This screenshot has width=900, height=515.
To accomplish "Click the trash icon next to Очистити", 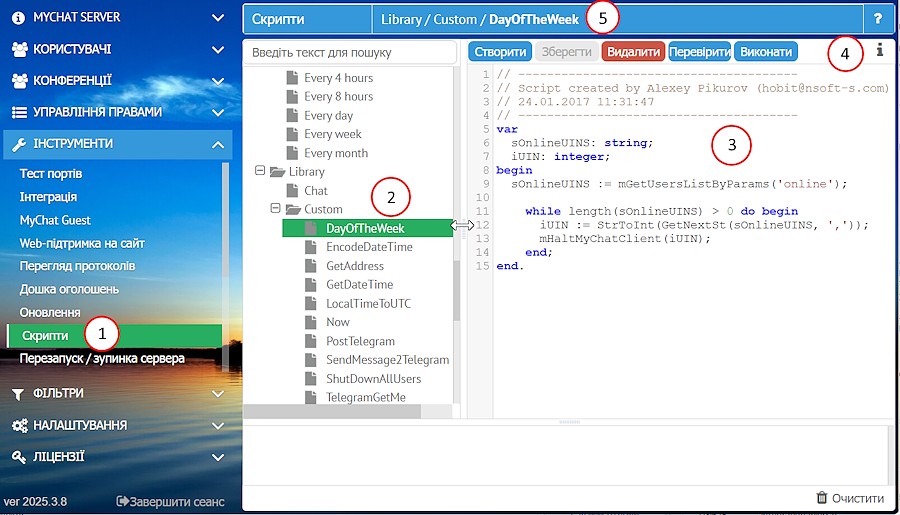I will [821, 498].
